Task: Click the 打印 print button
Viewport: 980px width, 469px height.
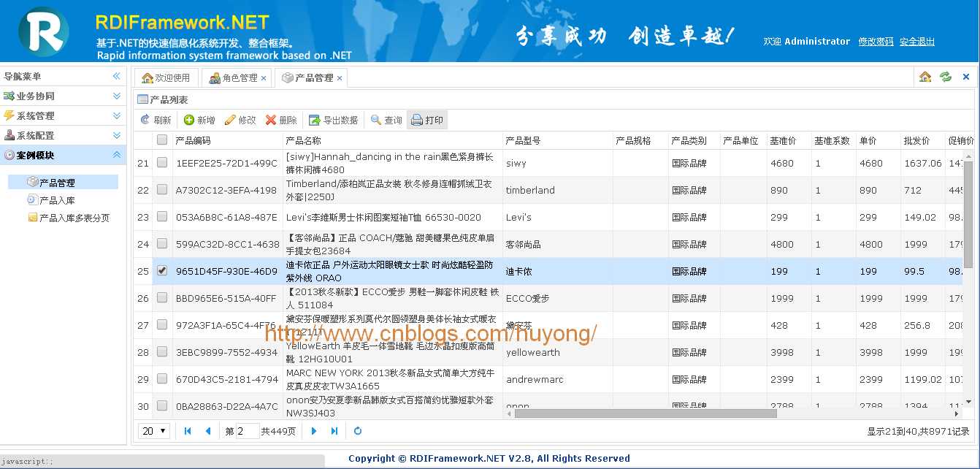Action: (x=427, y=120)
